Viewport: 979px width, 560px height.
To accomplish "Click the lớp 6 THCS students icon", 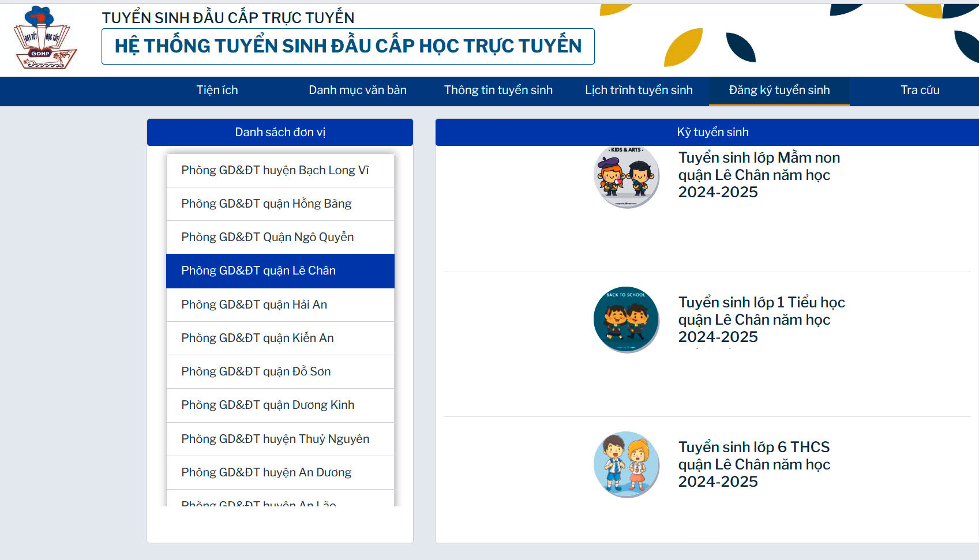I will 626,464.
